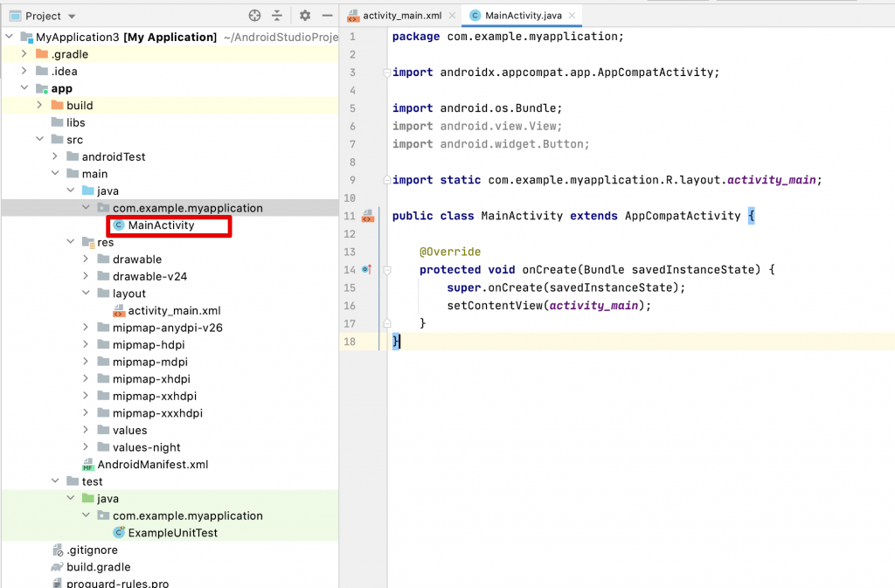Collapse all folders with the Project toolbar icon

(277, 15)
